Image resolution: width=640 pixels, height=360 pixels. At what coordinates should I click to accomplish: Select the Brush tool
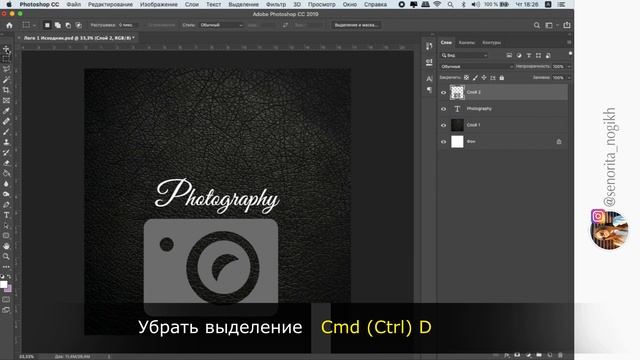click(6, 131)
